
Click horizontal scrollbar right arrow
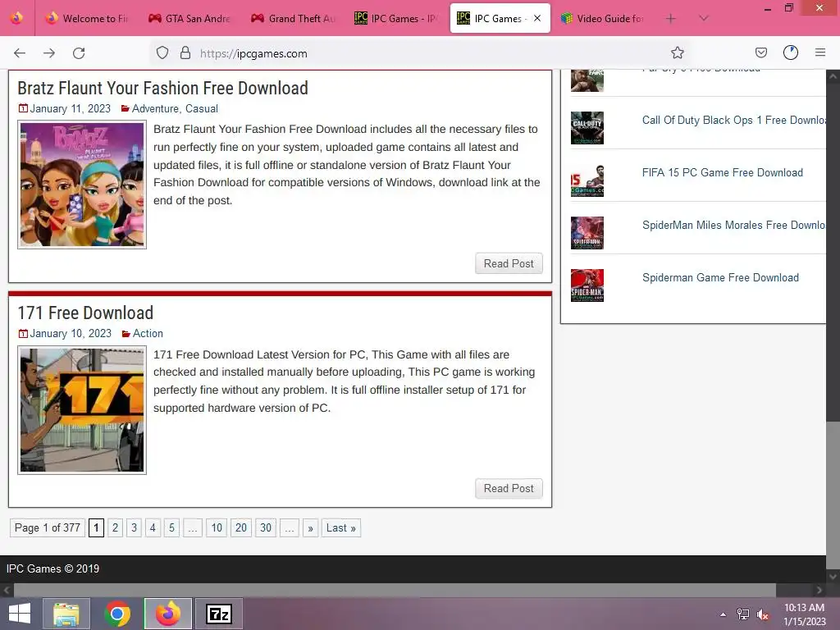[x=819, y=591]
